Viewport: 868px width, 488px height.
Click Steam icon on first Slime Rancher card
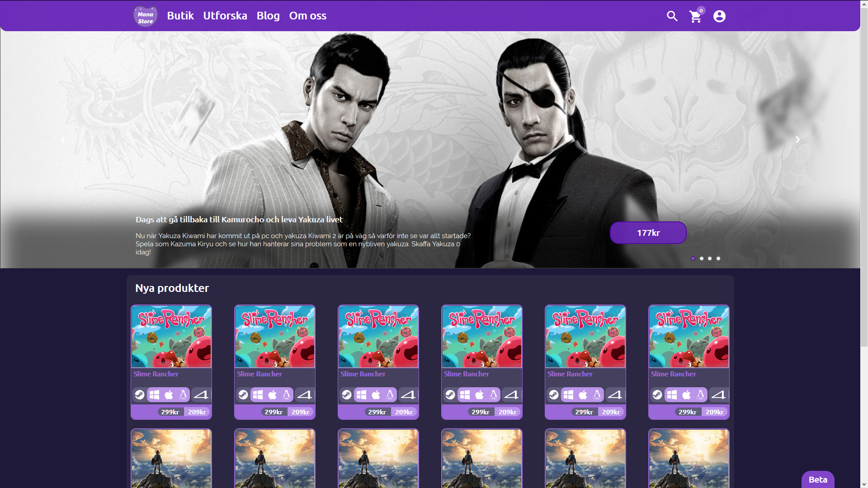click(140, 395)
